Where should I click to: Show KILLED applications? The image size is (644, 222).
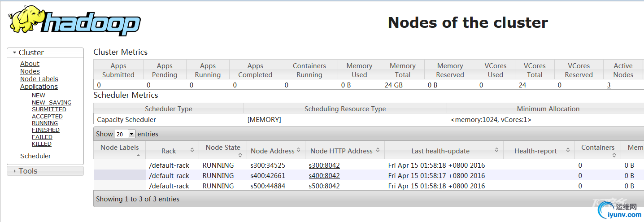pos(42,144)
